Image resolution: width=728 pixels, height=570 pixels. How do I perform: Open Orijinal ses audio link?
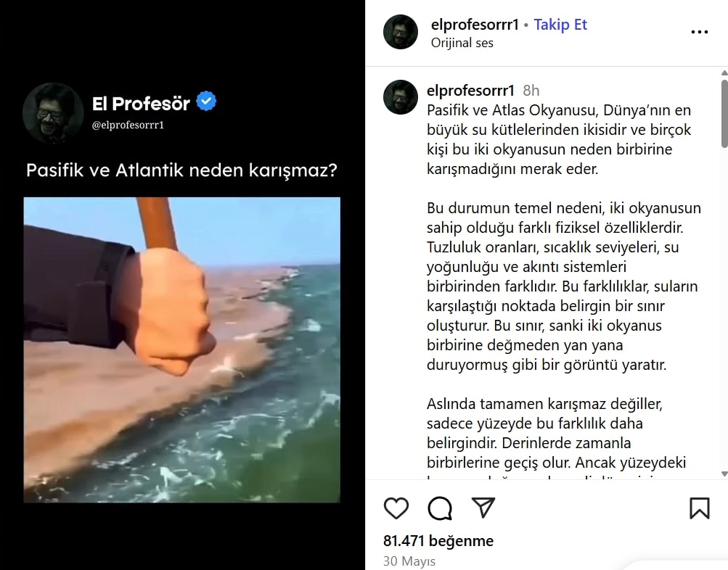coord(462,43)
